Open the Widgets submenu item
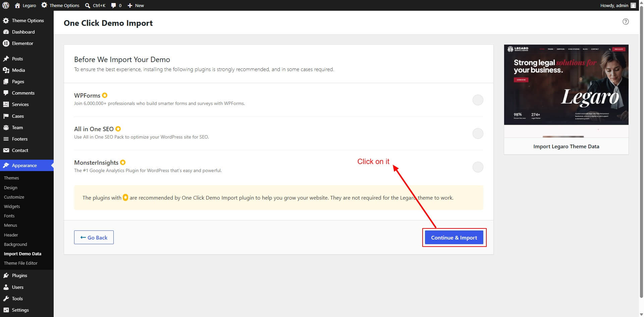The width and height of the screenshot is (644, 317). pyautogui.click(x=12, y=206)
